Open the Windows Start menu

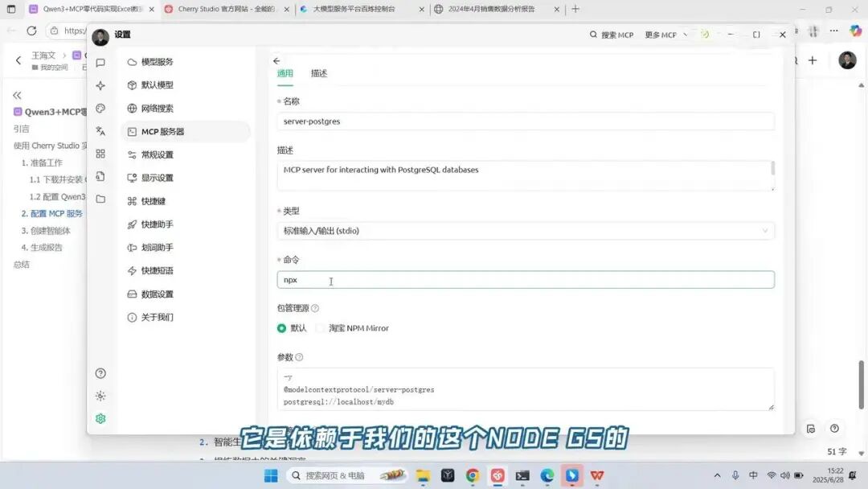click(x=271, y=475)
